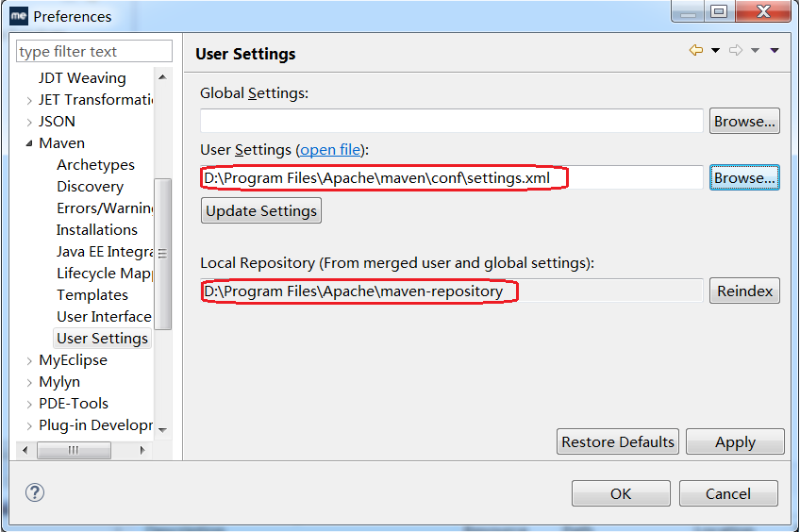The image size is (800, 532).
Task: Expand the Plug-in Development node
Action: [29, 426]
